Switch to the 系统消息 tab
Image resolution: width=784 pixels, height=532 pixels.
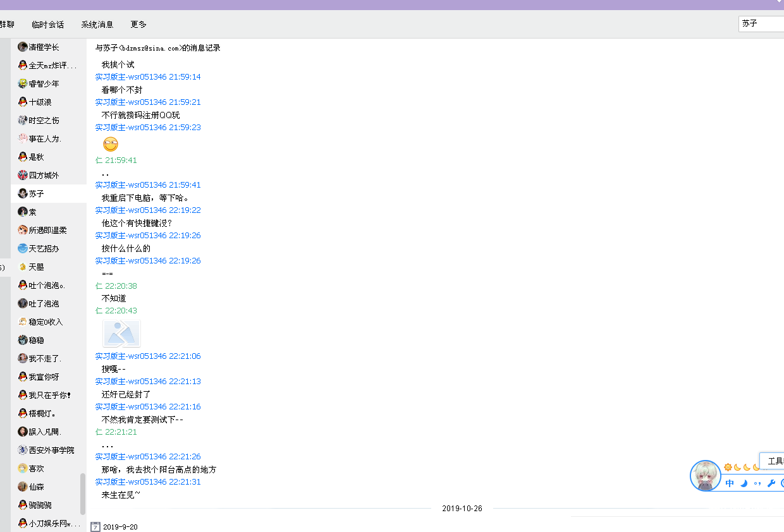(x=97, y=25)
